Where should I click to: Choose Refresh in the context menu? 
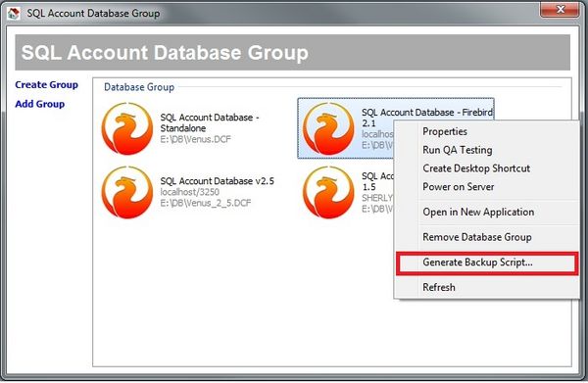tap(487, 287)
